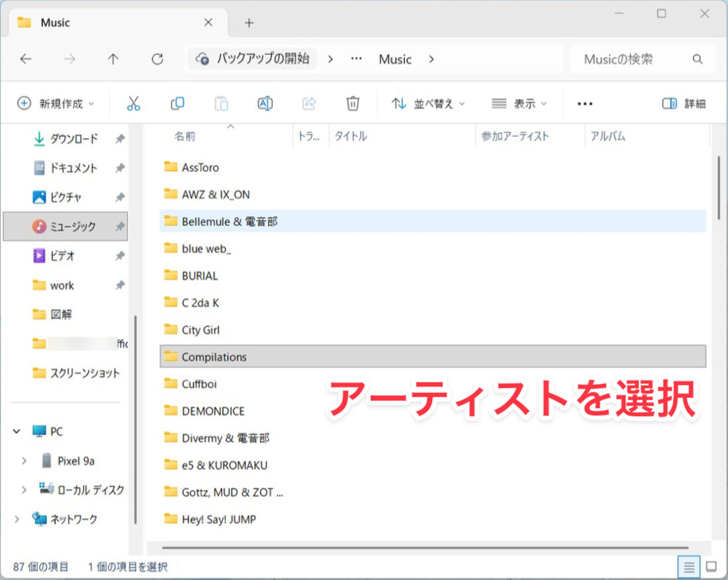Open ドキュメント in the sidebar

tap(73, 168)
